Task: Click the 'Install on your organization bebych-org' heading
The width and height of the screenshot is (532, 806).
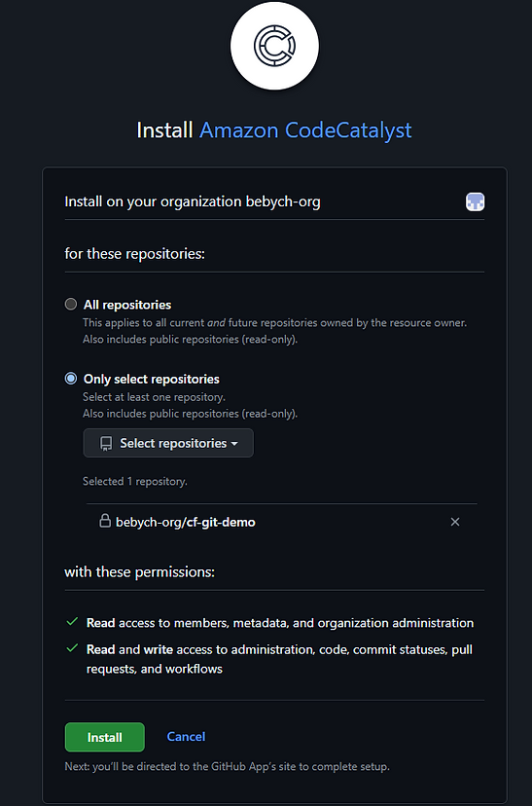Action: coord(193,201)
